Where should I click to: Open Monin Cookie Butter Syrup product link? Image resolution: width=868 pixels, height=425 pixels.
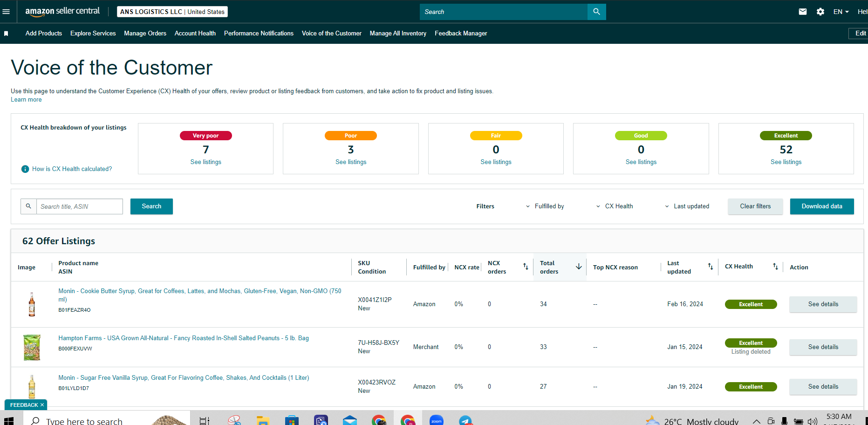(200, 295)
